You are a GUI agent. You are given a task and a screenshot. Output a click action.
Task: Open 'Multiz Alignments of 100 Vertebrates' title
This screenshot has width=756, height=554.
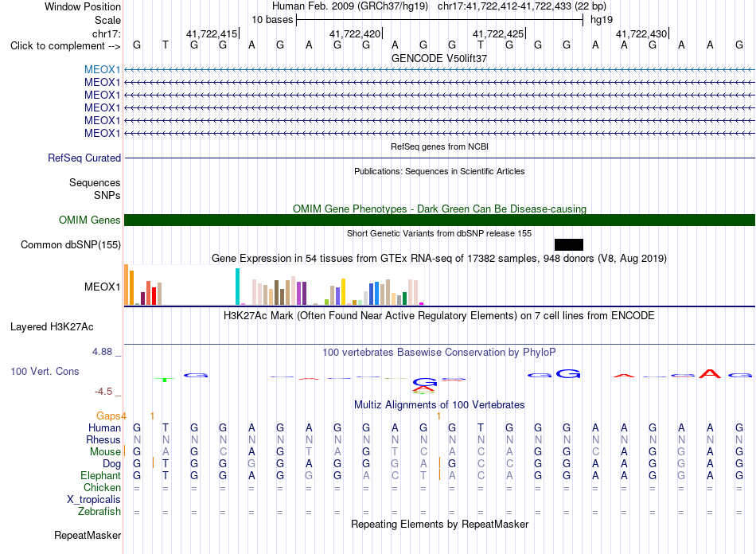pyautogui.click(x=439, y=404)
